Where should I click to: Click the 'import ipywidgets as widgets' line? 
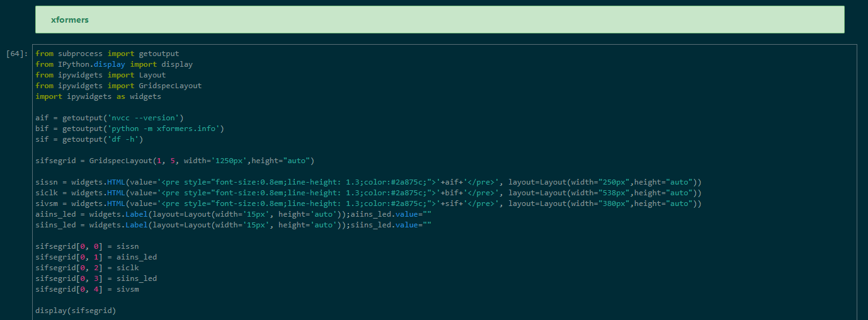[98, 96]
